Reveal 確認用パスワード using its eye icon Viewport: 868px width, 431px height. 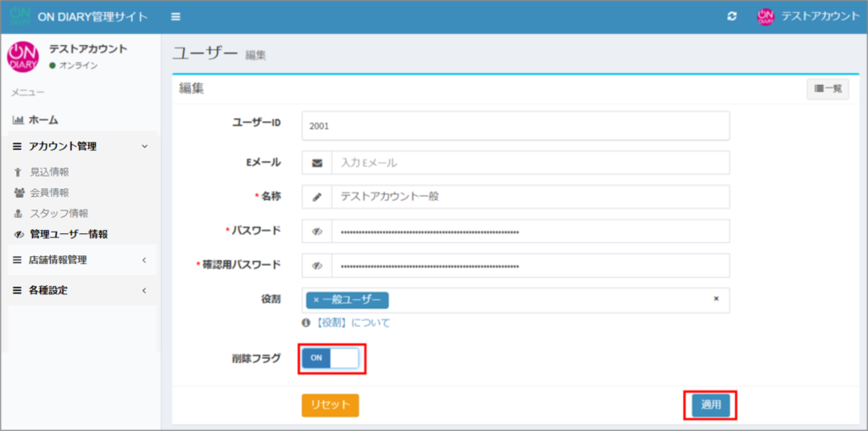click(x=317, y=266)
